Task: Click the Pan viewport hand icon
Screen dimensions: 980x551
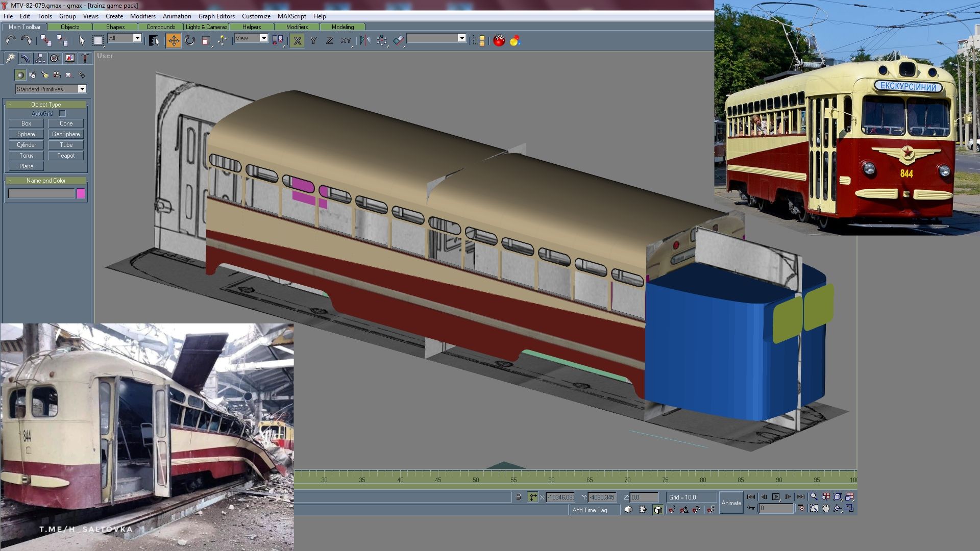Action: 826,508
